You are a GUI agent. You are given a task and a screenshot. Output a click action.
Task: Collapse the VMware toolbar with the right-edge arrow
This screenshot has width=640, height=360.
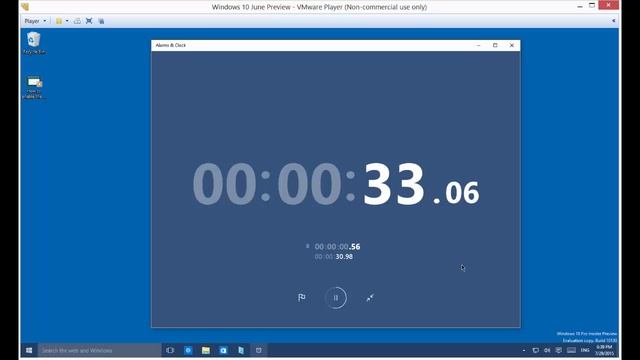[613, 21]
